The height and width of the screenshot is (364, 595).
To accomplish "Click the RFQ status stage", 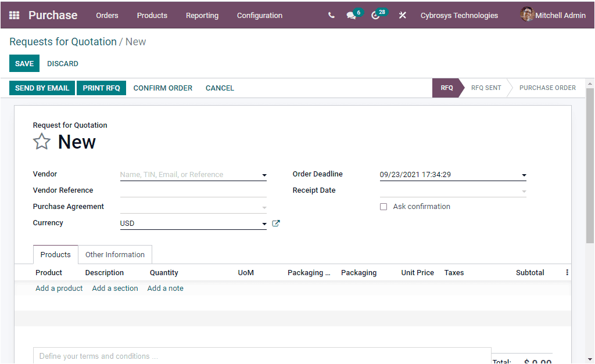I will [x=446, y=88].
